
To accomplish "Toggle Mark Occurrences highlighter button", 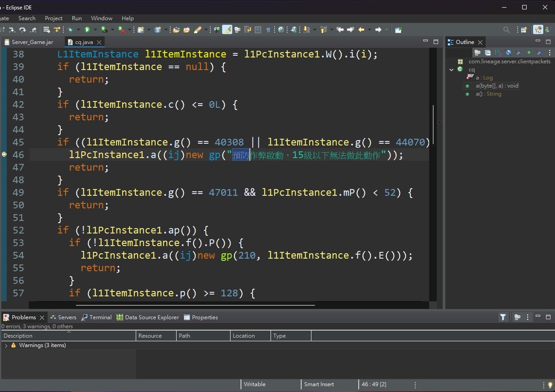I will (x=227, y=30).
